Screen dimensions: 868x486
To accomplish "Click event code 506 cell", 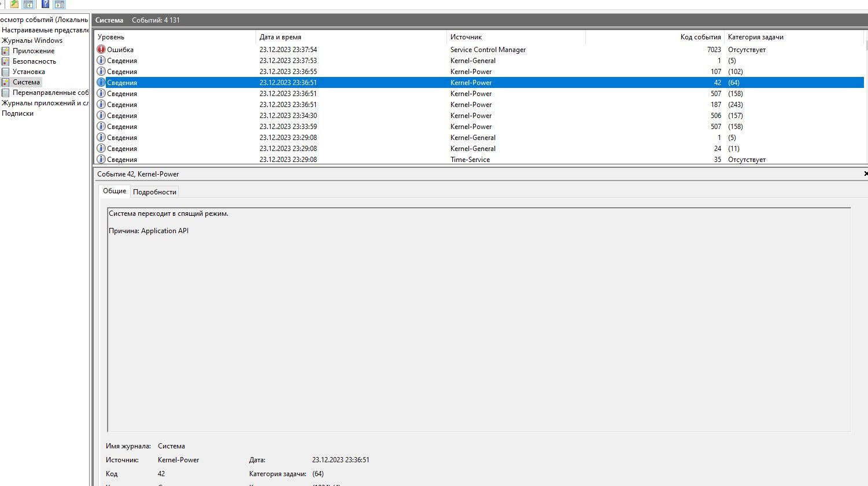I will tap(716, 116).
